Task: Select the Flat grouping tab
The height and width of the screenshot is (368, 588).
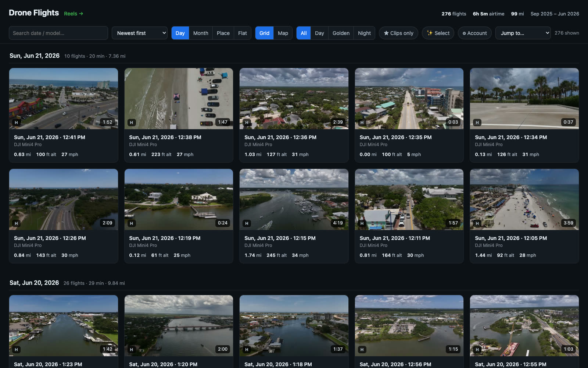Action: pyautogui.click(x=243, y=33)
